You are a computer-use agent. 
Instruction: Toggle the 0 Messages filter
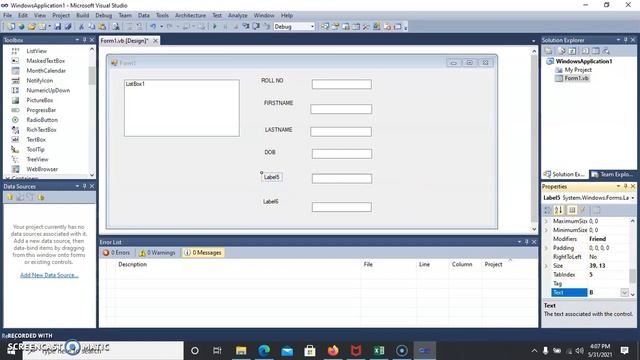point(203,253)
